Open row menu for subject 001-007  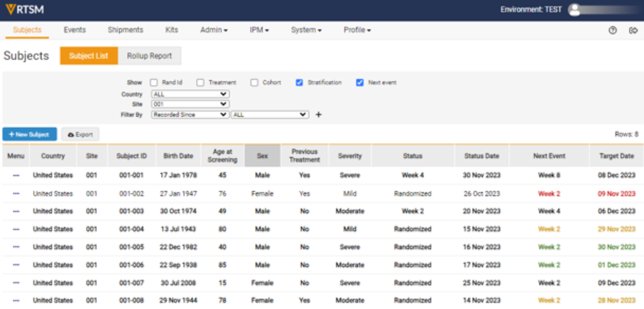(x=16, y=283)
